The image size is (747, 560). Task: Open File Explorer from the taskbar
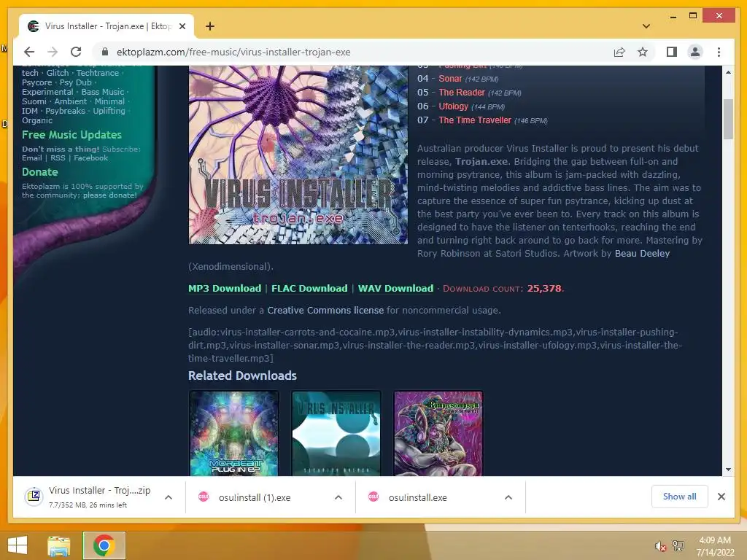[59, 545]
